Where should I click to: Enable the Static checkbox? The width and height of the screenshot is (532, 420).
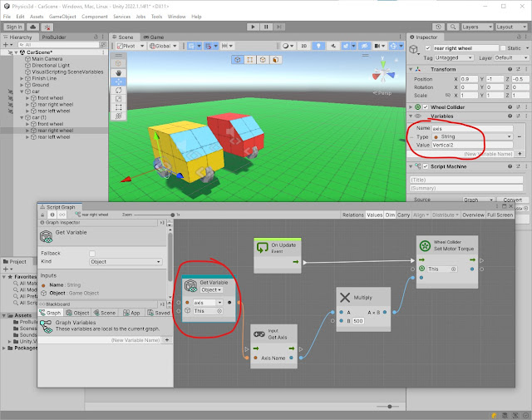(x=503, y=48)
